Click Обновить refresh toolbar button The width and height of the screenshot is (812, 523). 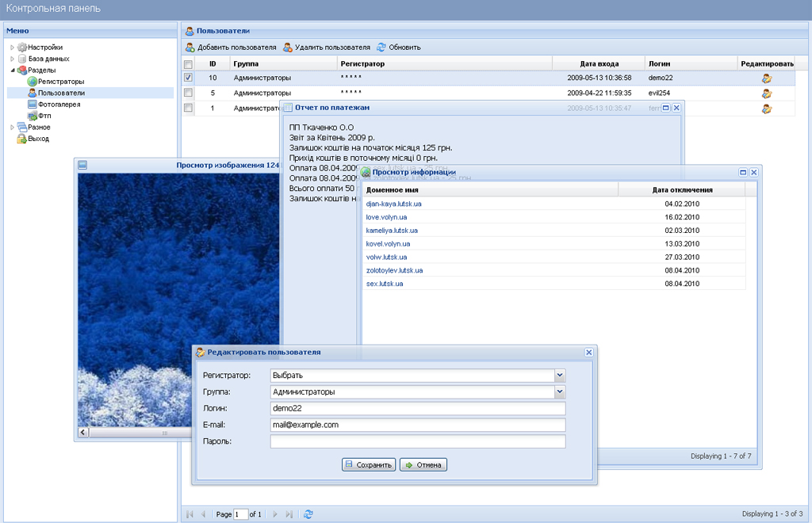point(398,47)
